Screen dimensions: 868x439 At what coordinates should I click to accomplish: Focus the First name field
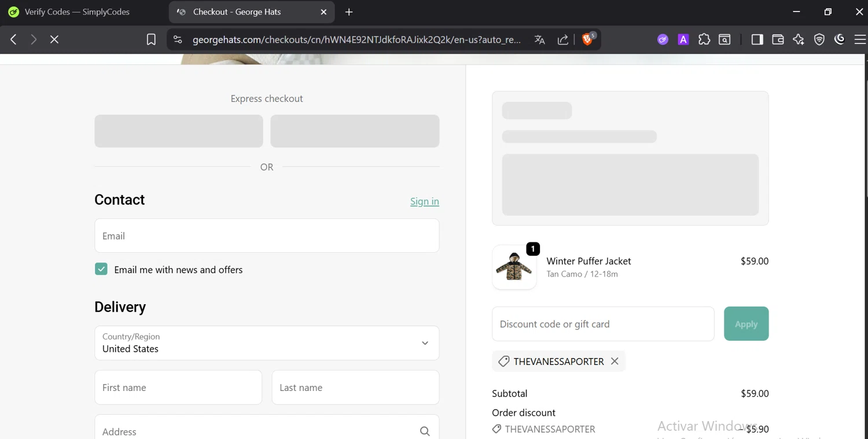pos(178,388)
